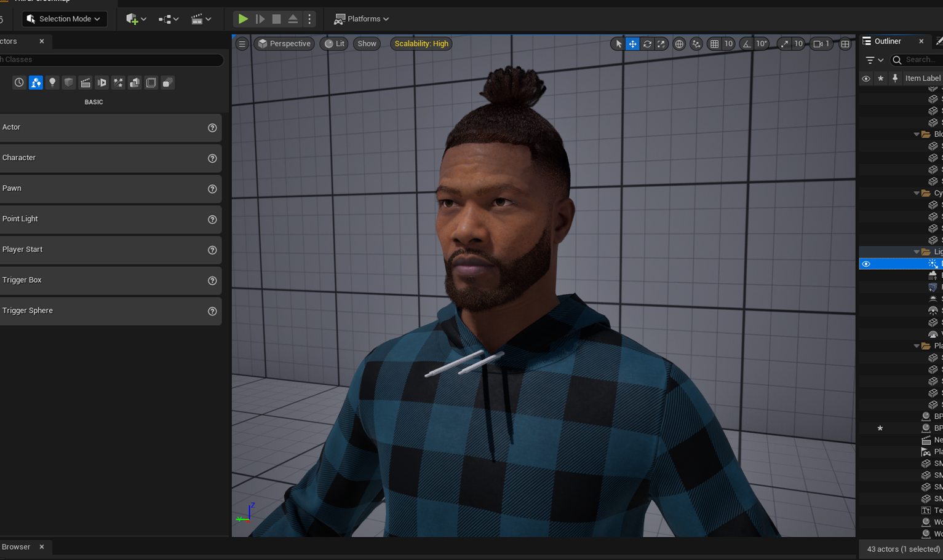Image resolution: width=943 pixels, height=560 pixels.
Task: Open the Cinematics clapperboard dropdown
Action: pos(201,19)
